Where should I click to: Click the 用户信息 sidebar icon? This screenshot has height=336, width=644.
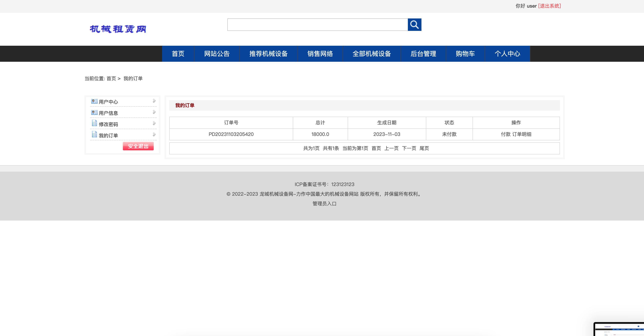[x=94, y=112]
